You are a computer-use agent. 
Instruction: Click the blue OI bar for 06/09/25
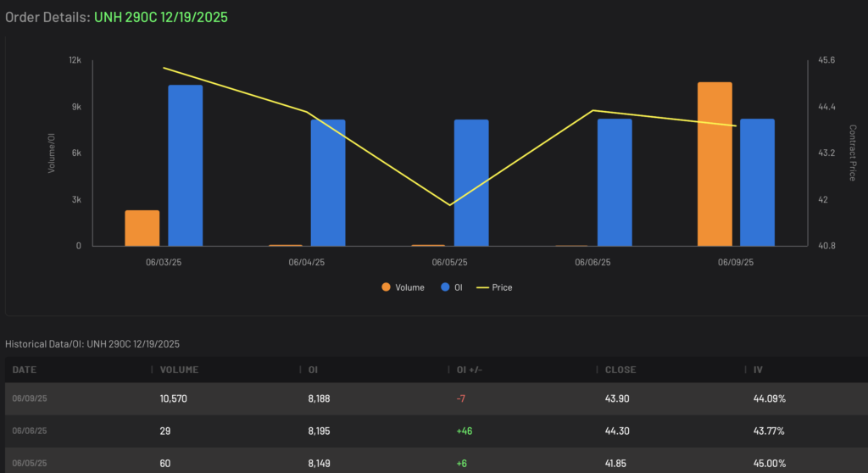click(757, 182)
